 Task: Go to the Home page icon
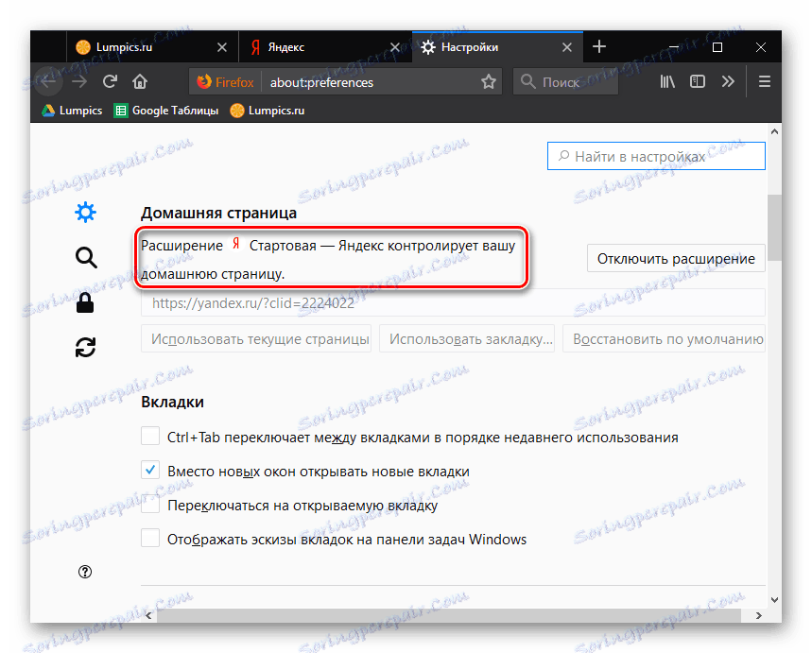click(140, 81)
